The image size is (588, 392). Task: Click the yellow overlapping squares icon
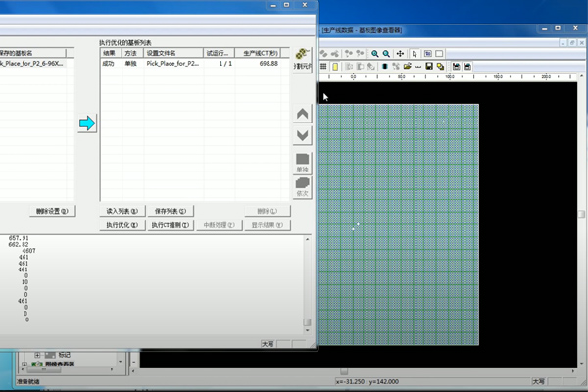(440, 67)
